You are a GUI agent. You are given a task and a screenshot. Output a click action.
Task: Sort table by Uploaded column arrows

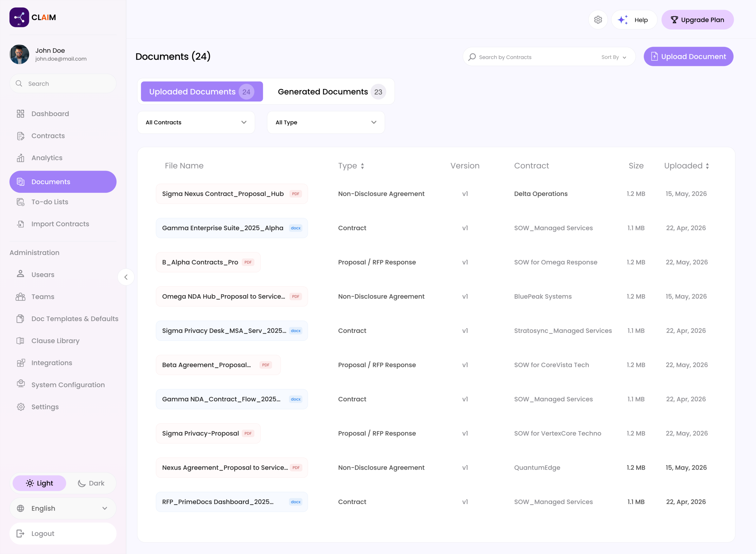[x=707, y=166]
